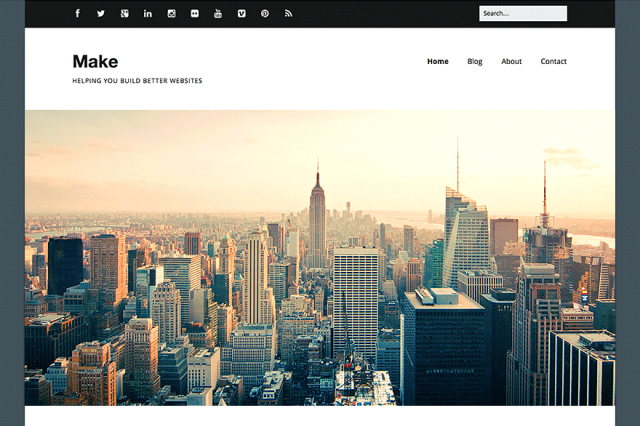Open the Instagram social icon
The width and height of the screenshot is (640, 426).
tap(171, 13)
